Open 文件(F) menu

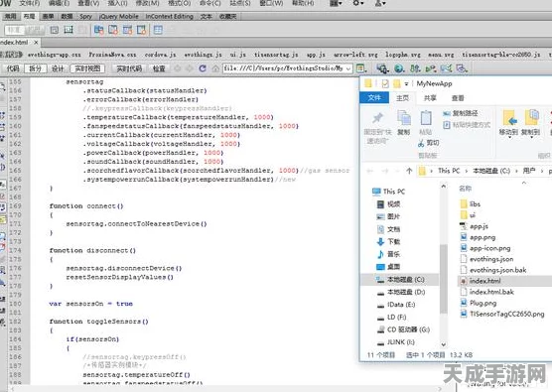(30, 4)
